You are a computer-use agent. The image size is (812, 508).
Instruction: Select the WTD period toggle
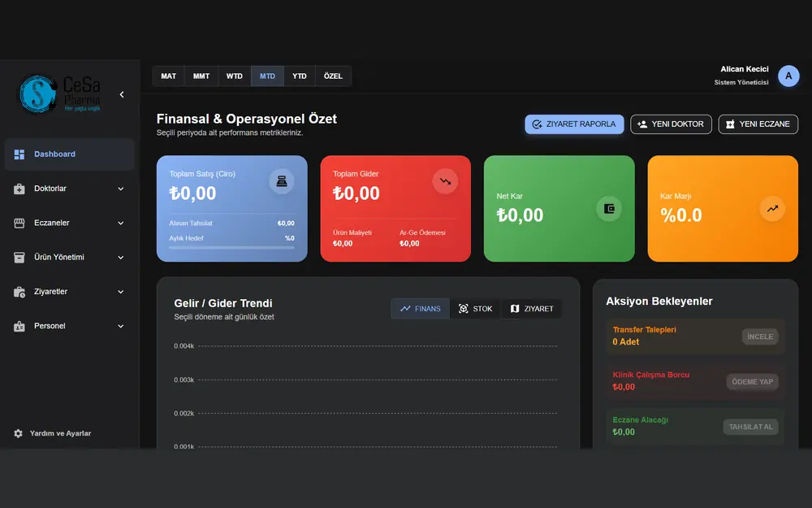point(234,76)
